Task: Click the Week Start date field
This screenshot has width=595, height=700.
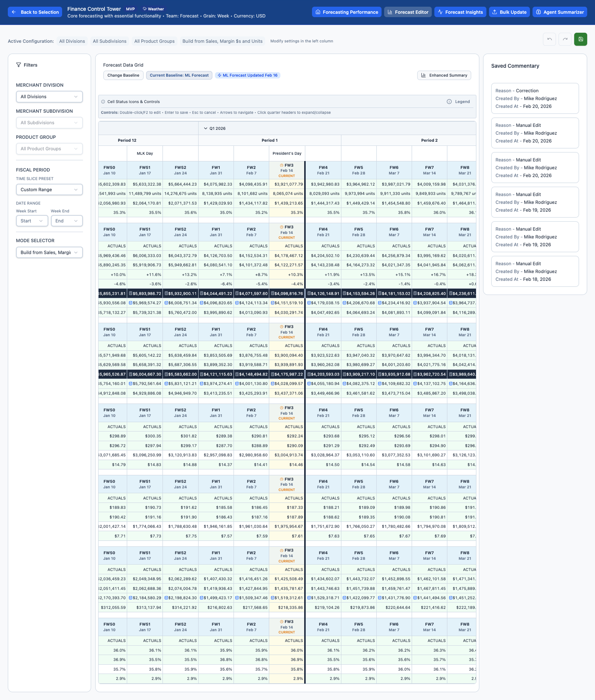Action: [32, 221]
